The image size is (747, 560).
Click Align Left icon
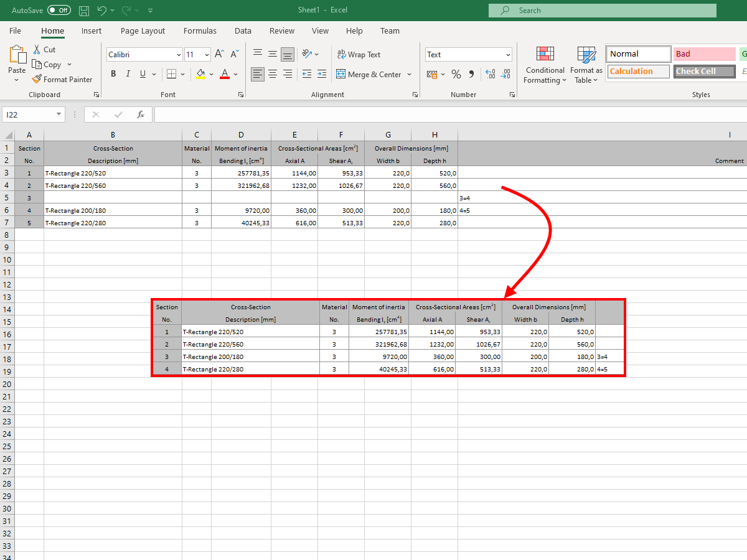click(258, 74)
